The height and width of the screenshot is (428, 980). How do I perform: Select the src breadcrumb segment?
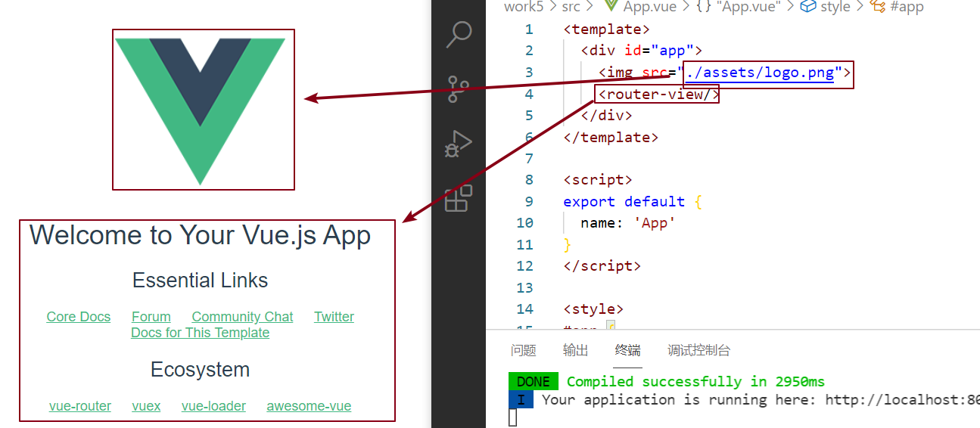(571, 7)
